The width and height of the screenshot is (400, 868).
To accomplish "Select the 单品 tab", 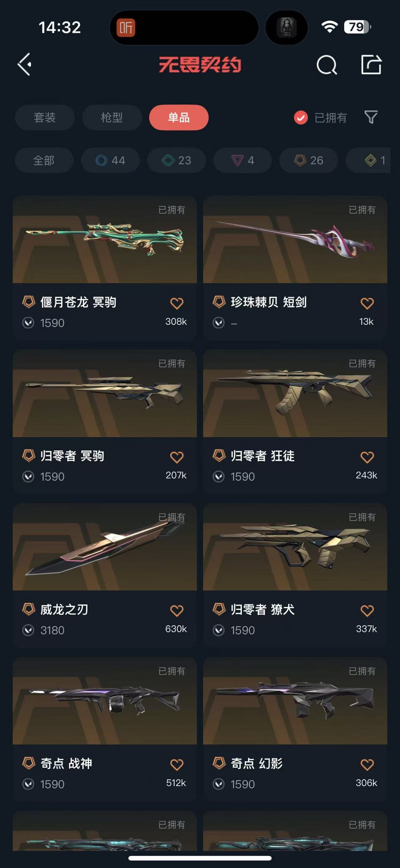I will (x=179, y=118).
